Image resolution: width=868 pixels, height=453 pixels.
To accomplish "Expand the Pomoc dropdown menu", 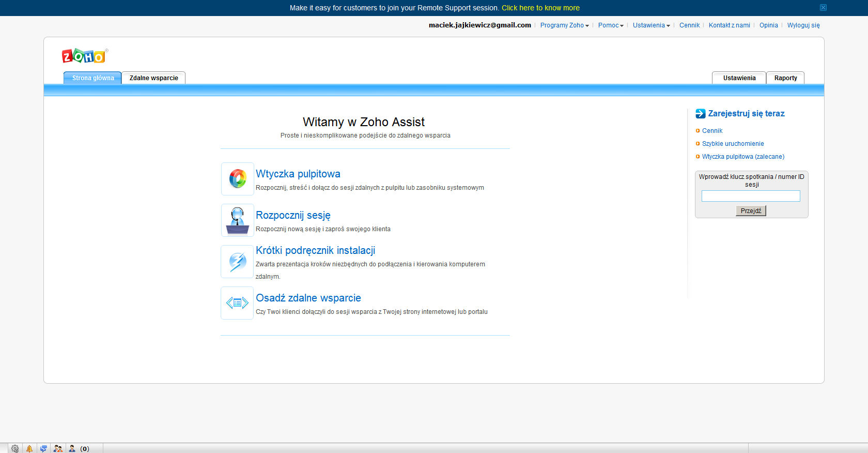I will point(611,25).
